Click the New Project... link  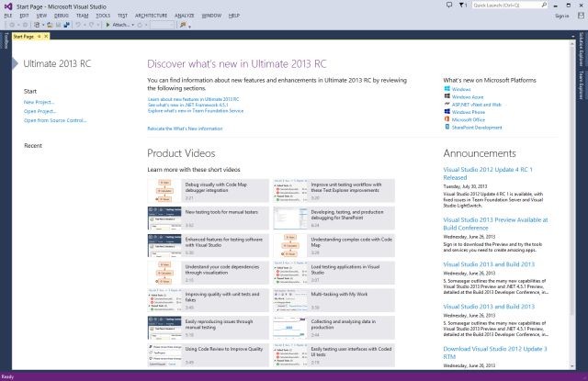click(39, 102)
